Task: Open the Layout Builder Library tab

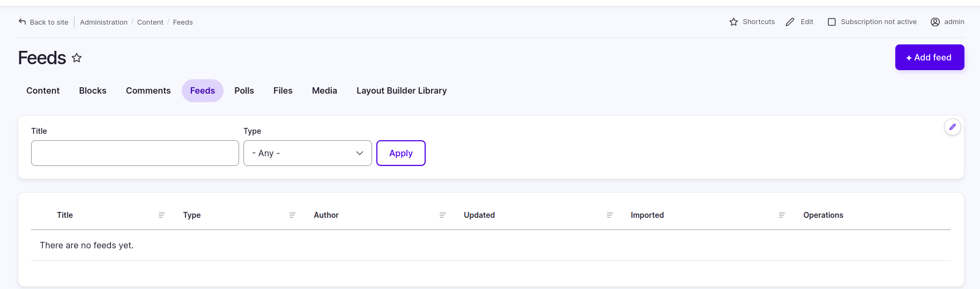Action: (x=402, y=90)
